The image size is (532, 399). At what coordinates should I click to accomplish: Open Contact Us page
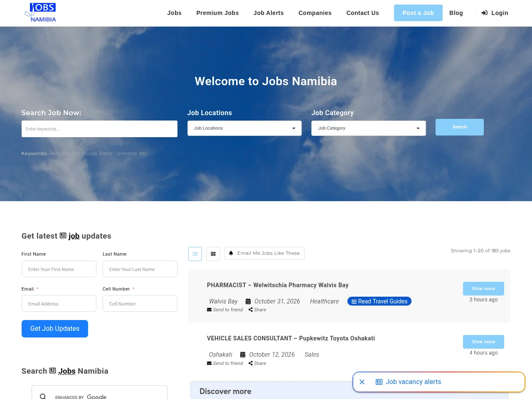coord(363,13)
